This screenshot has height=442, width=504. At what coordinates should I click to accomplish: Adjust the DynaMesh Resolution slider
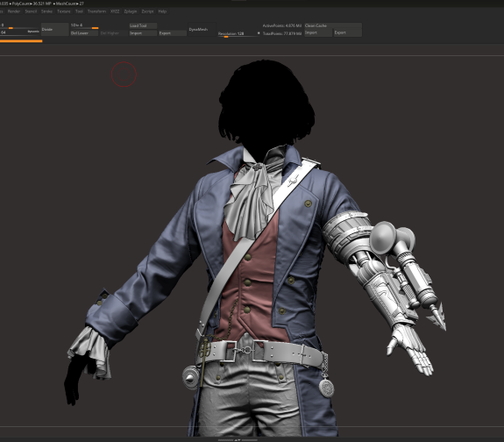click(x=238, y=34)
